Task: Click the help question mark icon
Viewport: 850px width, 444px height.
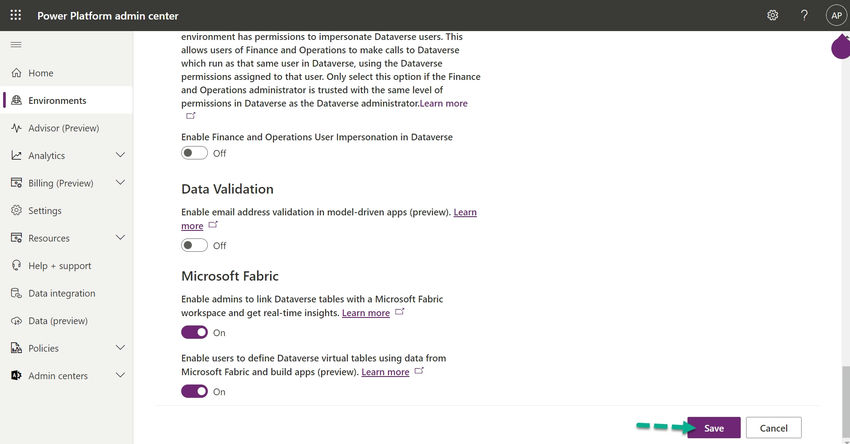Action: point(804,15)
